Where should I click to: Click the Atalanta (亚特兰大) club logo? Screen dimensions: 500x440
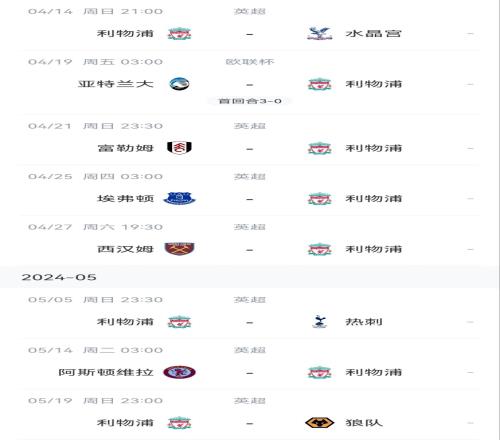tap(179, 84)
